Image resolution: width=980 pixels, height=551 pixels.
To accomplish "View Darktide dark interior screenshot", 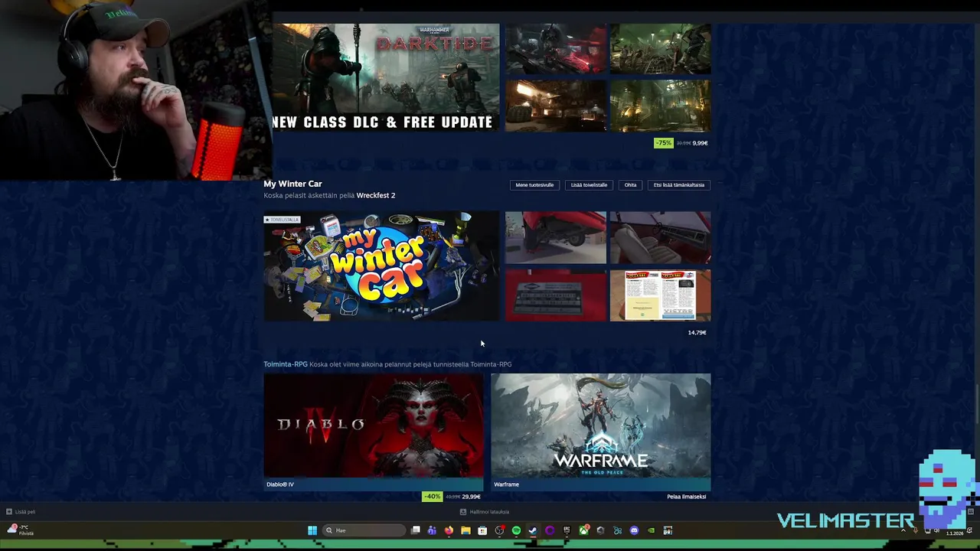I will click(x=555, y=106).
